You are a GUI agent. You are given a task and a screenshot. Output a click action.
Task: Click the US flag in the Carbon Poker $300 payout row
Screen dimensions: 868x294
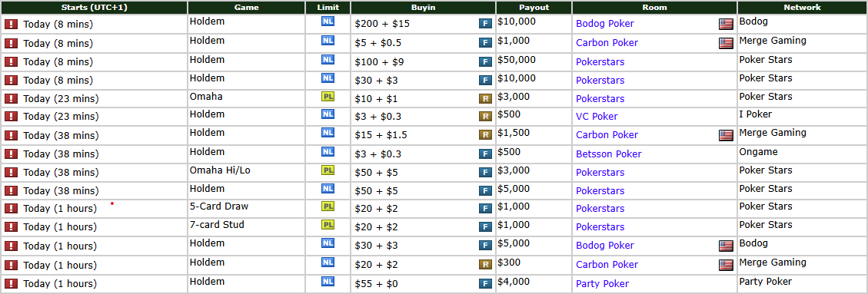pyautogui.click(x=726, y=265)
